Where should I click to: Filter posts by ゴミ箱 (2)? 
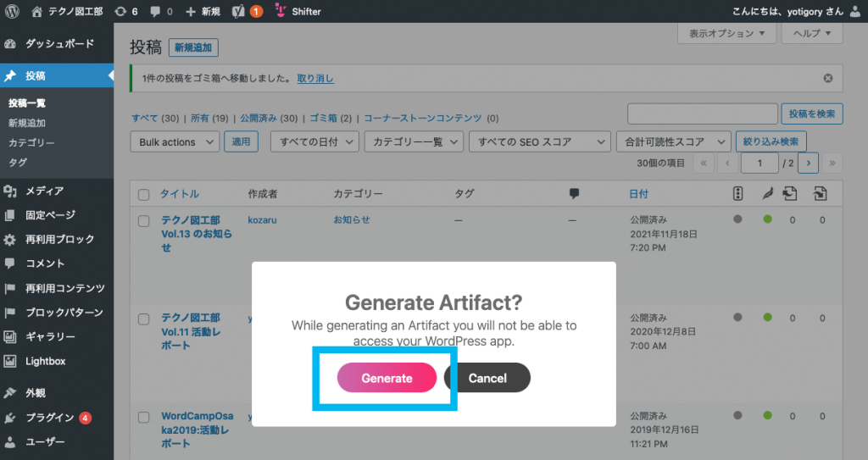tap(331, 118)
